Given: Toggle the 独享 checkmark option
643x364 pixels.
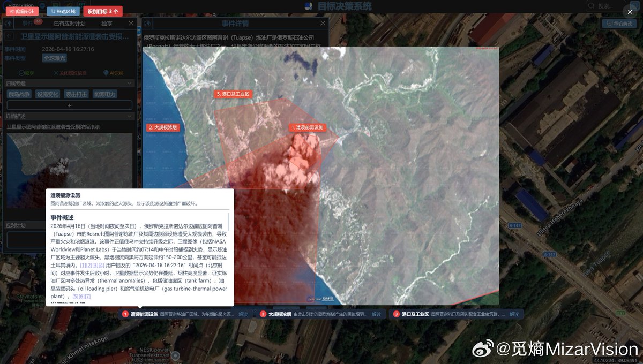Looking at the screenshot, I should click(x=26, y=73).
